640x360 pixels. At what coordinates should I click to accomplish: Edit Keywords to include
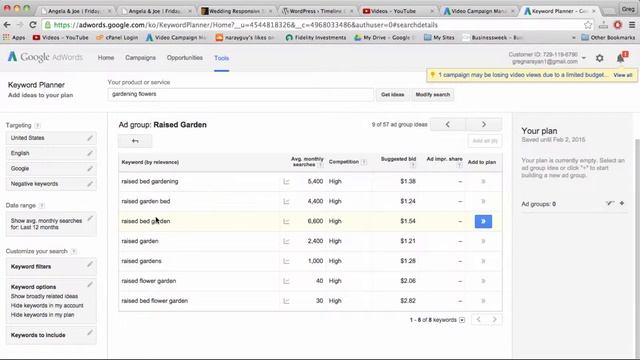pos(90,333)
